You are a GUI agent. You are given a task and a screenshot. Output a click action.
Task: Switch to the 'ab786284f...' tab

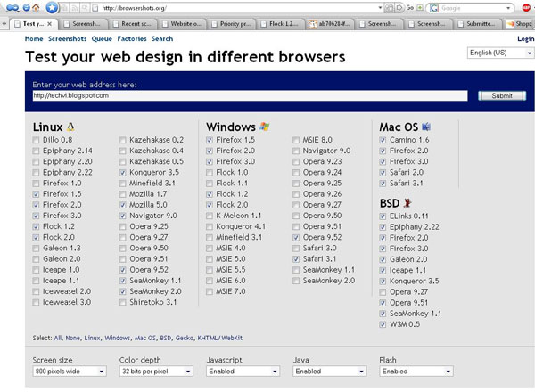(x=330, y=24)
